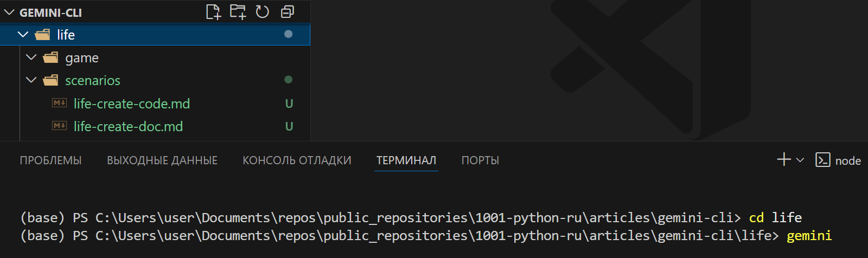
Task: Open the ВЫХОДНЫЕ ДАННЫЕ tab
Action: click(162, 160)
